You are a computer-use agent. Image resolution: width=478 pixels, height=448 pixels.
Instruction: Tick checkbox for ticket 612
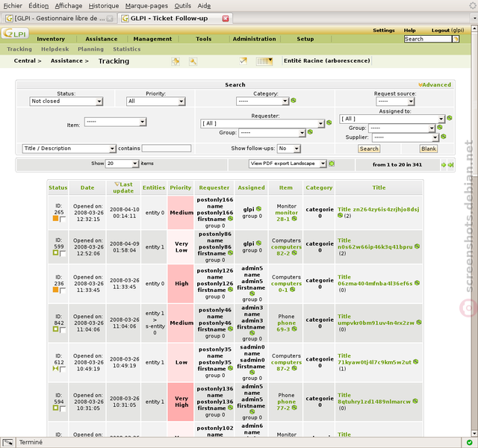pos(63,370)
